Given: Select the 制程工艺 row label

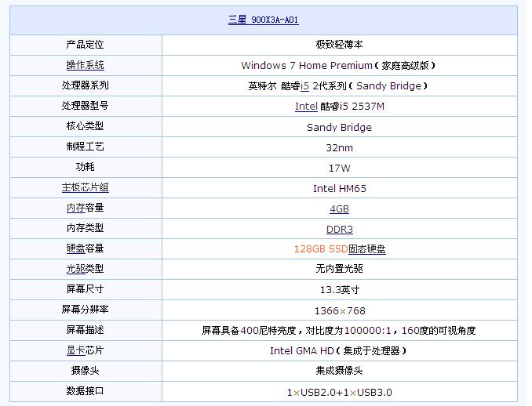Looking at the screenshot, I should point(86,147).
